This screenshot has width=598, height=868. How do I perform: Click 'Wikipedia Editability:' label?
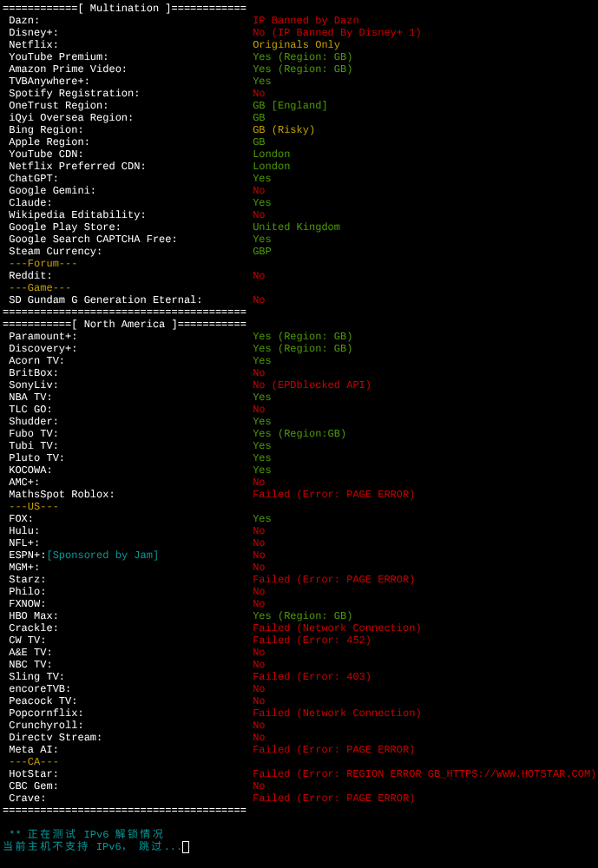point(77,215)
